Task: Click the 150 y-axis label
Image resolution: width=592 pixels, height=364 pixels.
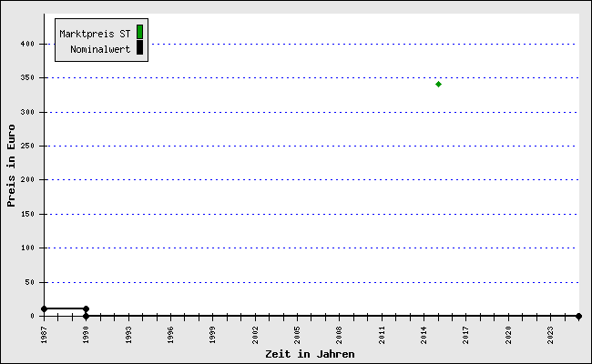Action: tap(27, 214)
